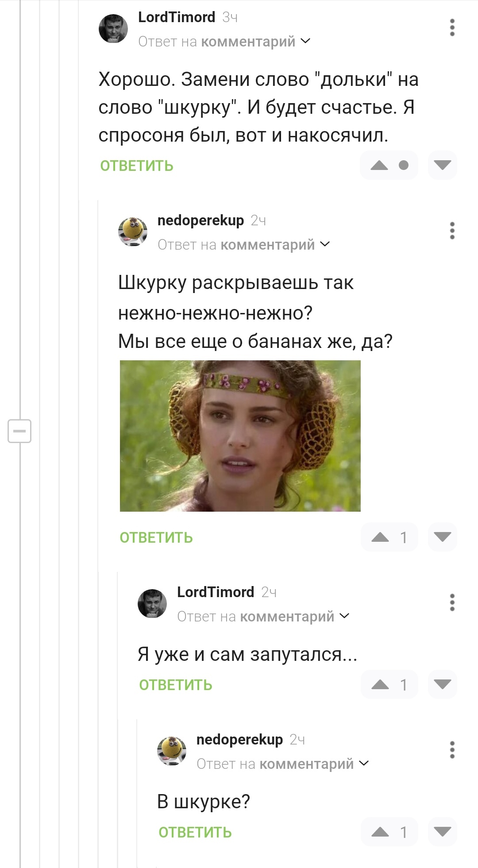Screen dimensions: 478x868
Task: Upvote LordTimord's "Хорошо. Замени слово" comment
Action: pyautogui.click(x=379, y=166)
